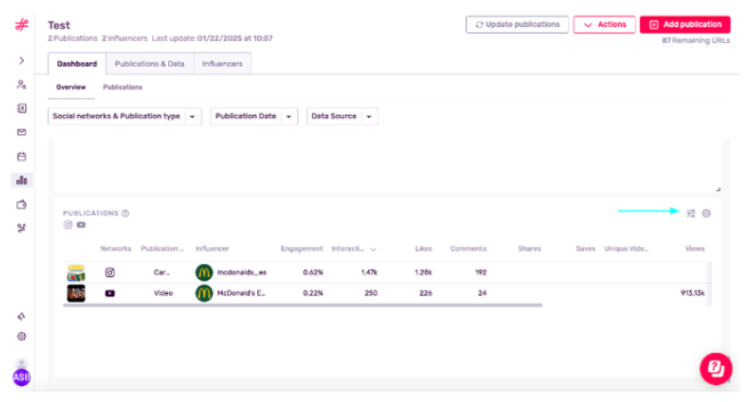Click the Publications help question mark icon
746x402 pixels.
pyautogui.click(x=126, y=213)
